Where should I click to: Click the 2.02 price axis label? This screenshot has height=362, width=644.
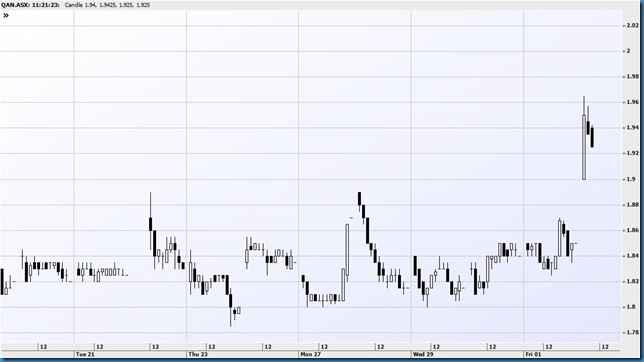coord(633,25)
